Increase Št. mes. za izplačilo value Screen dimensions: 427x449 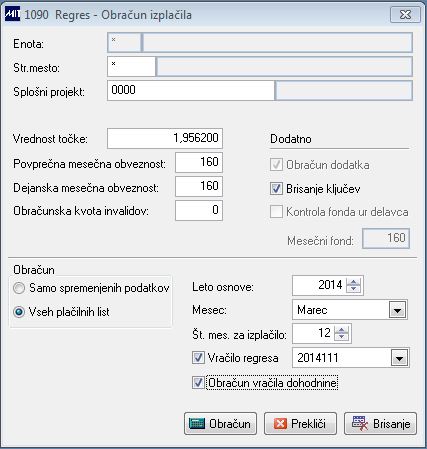click(x=342, y=330)
